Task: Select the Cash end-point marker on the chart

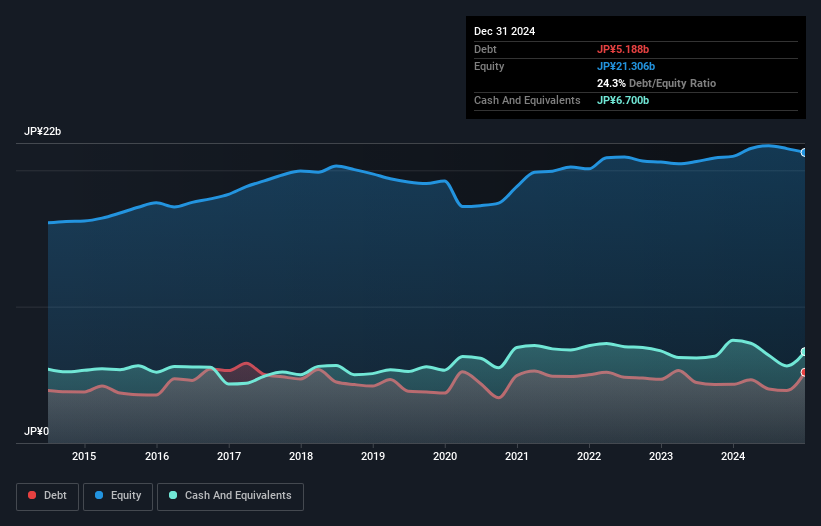Action: click(804, 352)
